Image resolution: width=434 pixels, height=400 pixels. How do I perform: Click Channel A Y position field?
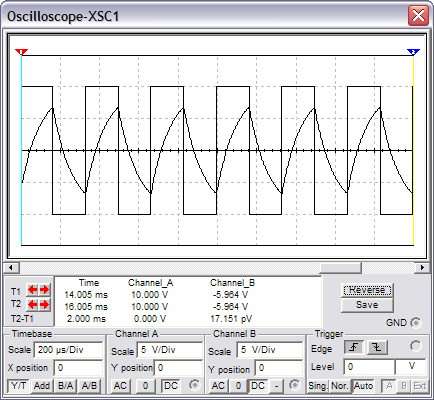[178, 368]
